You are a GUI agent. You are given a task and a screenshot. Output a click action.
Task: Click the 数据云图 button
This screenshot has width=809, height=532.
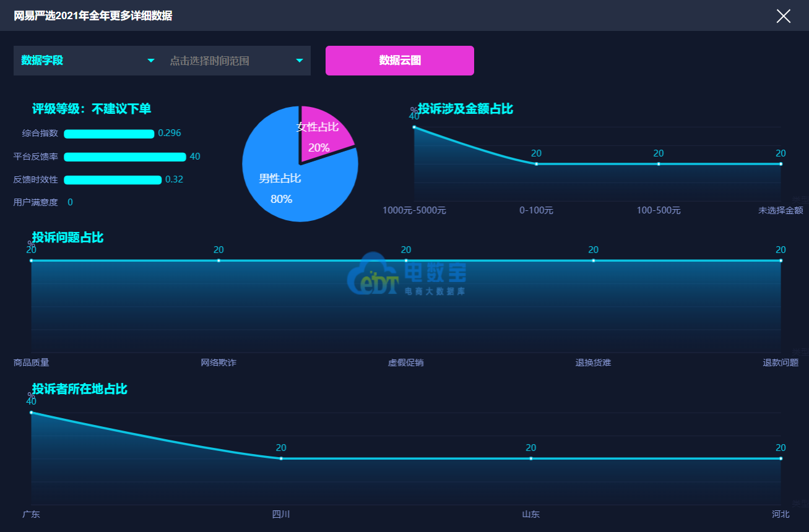pos(400,61)
